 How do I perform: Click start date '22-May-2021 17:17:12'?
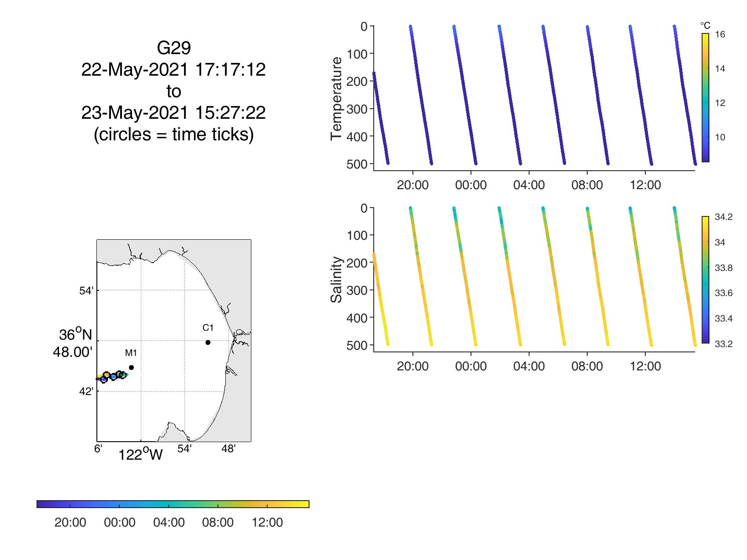tap(173, 70)
